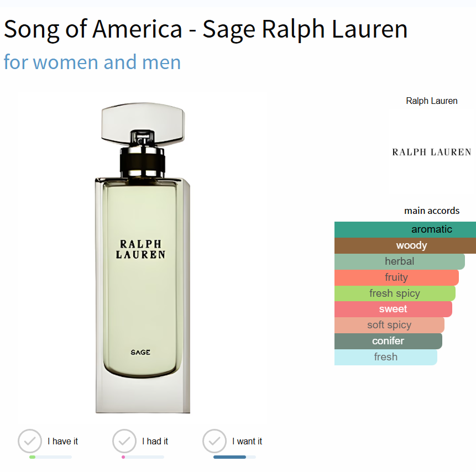Click the 'I want it' checkmark icon

(x=215, y=441)
